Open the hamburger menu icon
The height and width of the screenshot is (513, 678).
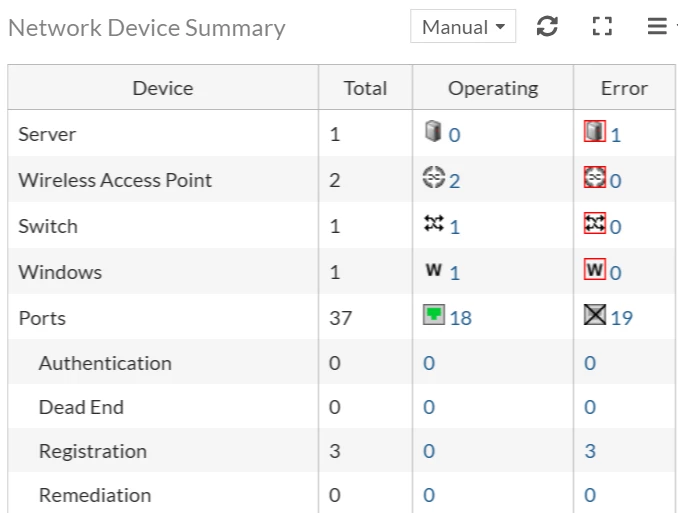point(657,26)
